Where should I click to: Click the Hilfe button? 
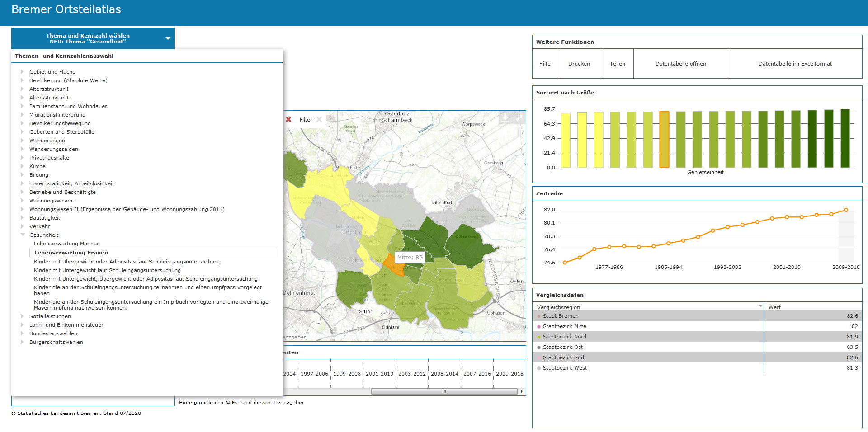(545, 64)
